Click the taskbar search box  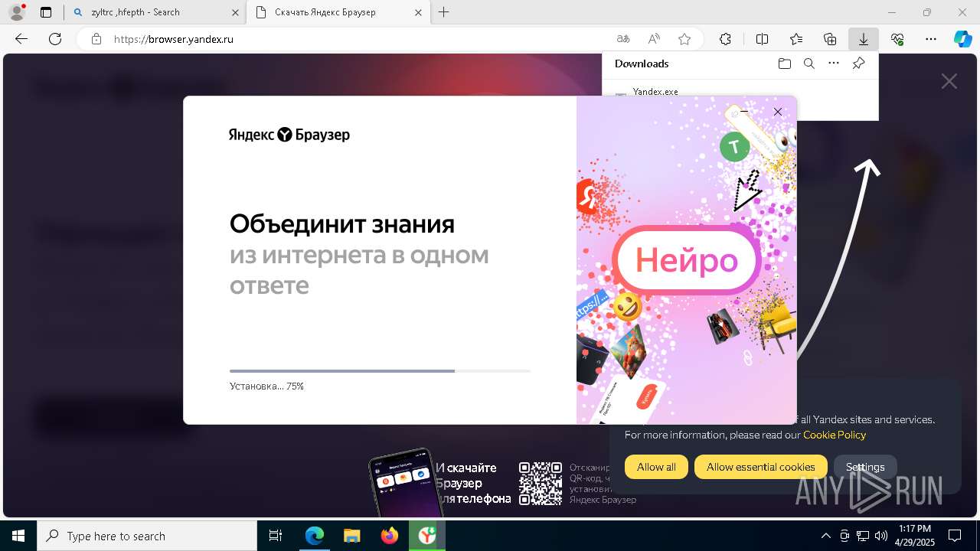[x=146, y=536]
